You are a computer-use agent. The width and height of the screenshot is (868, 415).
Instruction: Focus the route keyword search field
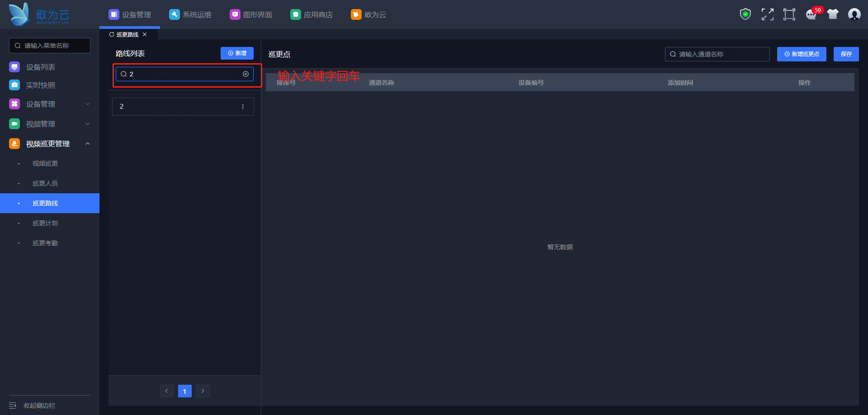[184, 74]
